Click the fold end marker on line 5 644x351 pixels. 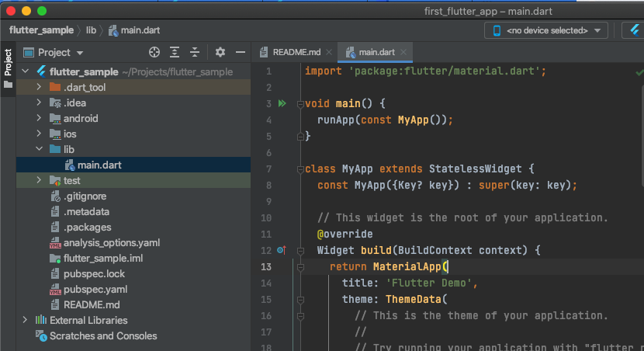(x=300, y=136)
